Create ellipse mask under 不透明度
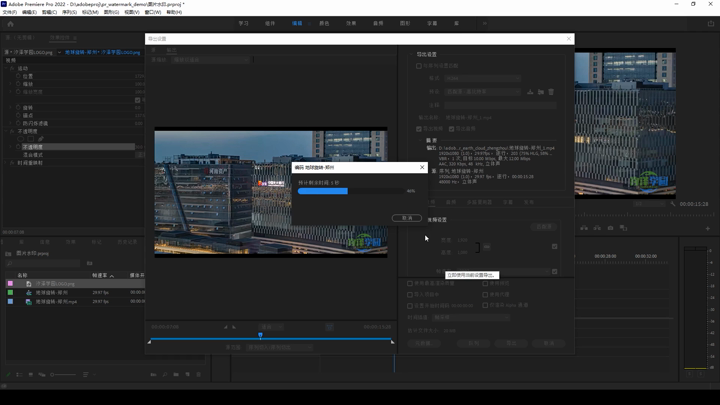This screenshot has height=405, width=720. 20,138
